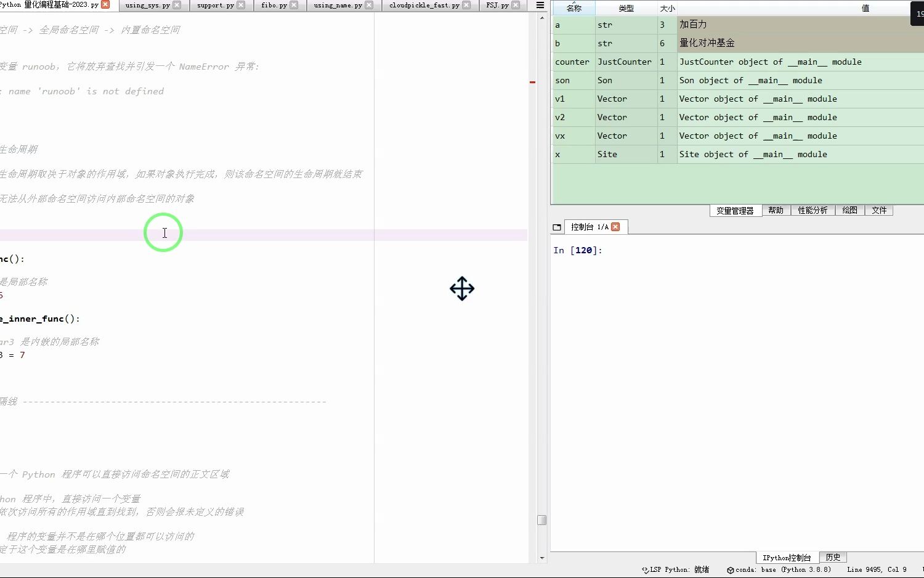
Task: Switch to the 绘图 pane tab
Action: (849, 211)
